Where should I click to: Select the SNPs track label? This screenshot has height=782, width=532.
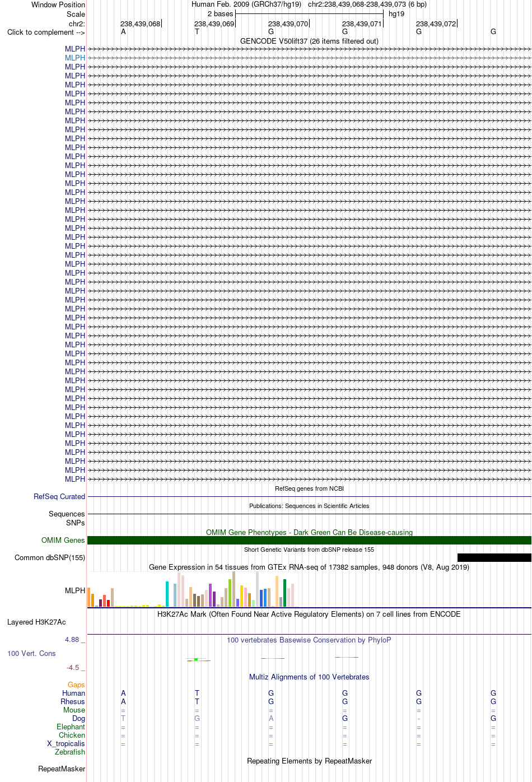tap(75, 523)
